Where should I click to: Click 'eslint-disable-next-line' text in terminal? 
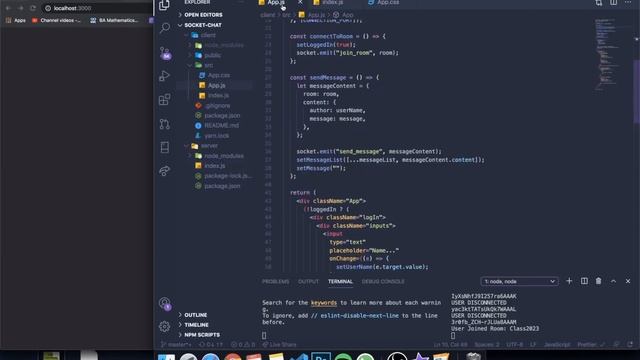pos(359,316)
